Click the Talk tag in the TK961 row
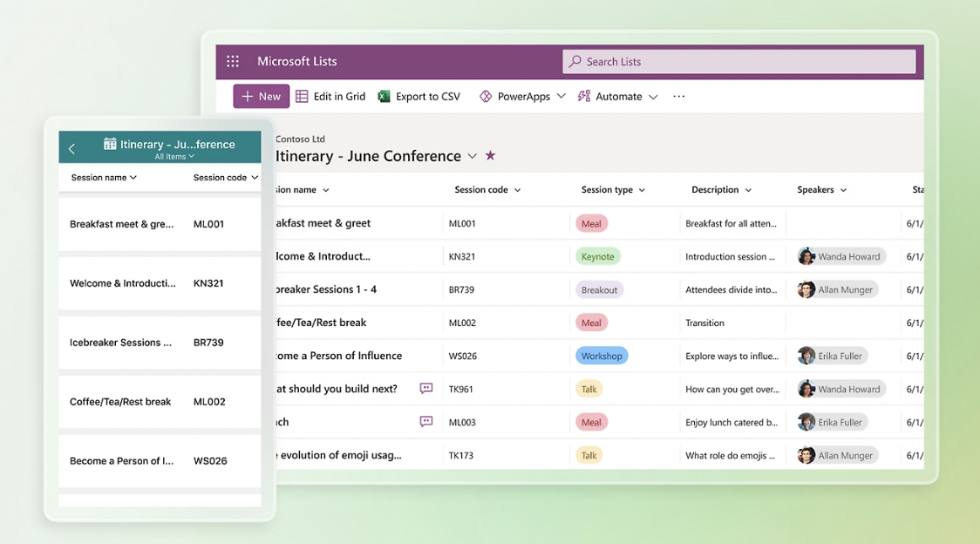This screenshot has height=544, width=980. pos(589,389)
